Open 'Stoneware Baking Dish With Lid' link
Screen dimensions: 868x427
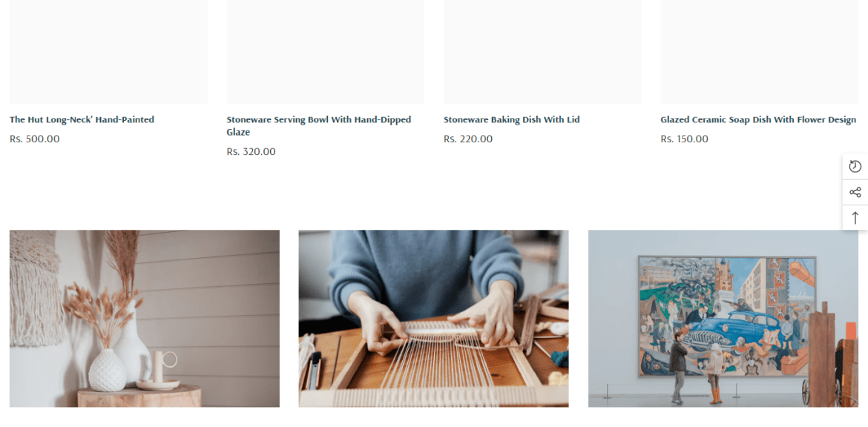click(511, 119)
